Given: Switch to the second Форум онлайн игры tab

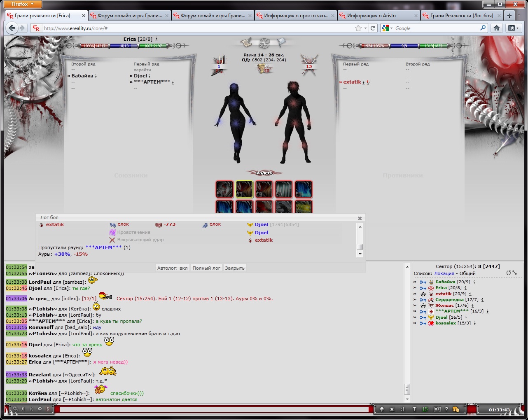Looking at the screenshot, I should pos(212,16).
